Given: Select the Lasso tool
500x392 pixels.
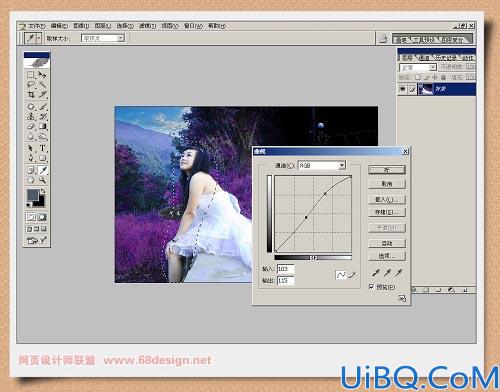Looking at the screenshot, I should (31, 85).
